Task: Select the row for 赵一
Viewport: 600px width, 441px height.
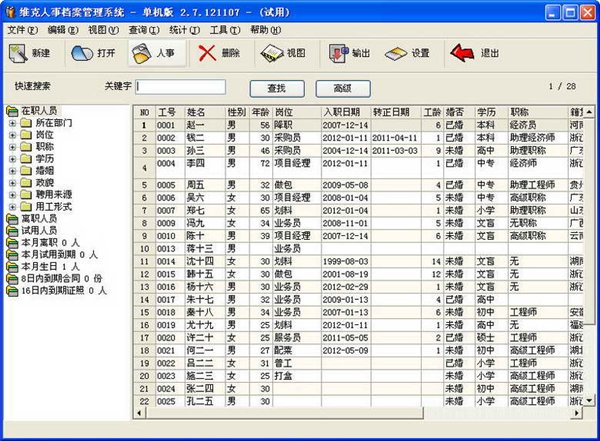Action: click(x=358, y=125)
